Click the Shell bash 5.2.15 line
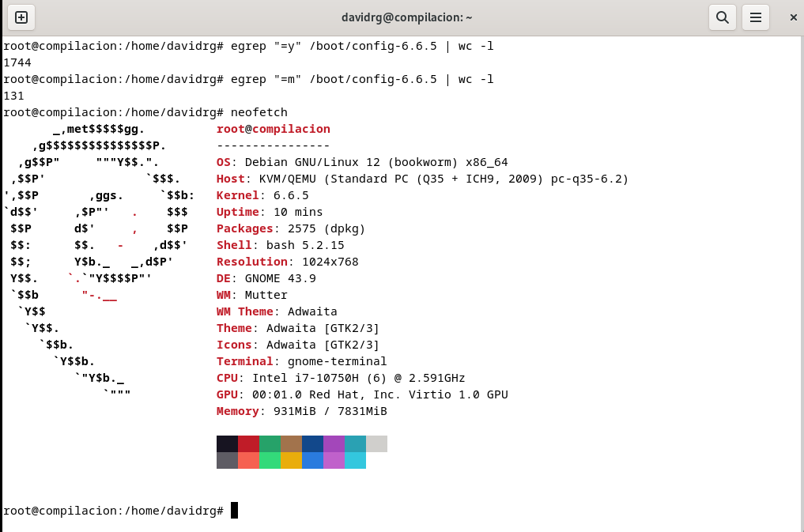Screen dimensions: 804x532 point(281,245)
